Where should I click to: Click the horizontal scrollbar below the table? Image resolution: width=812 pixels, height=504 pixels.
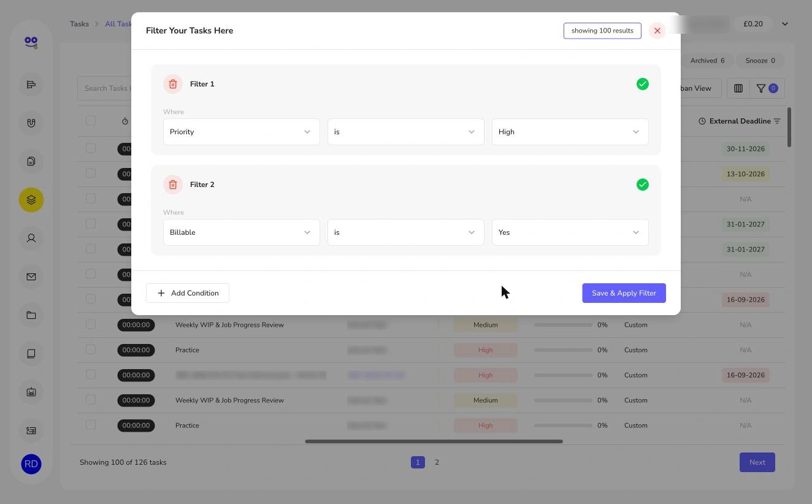tap(434, 441)
